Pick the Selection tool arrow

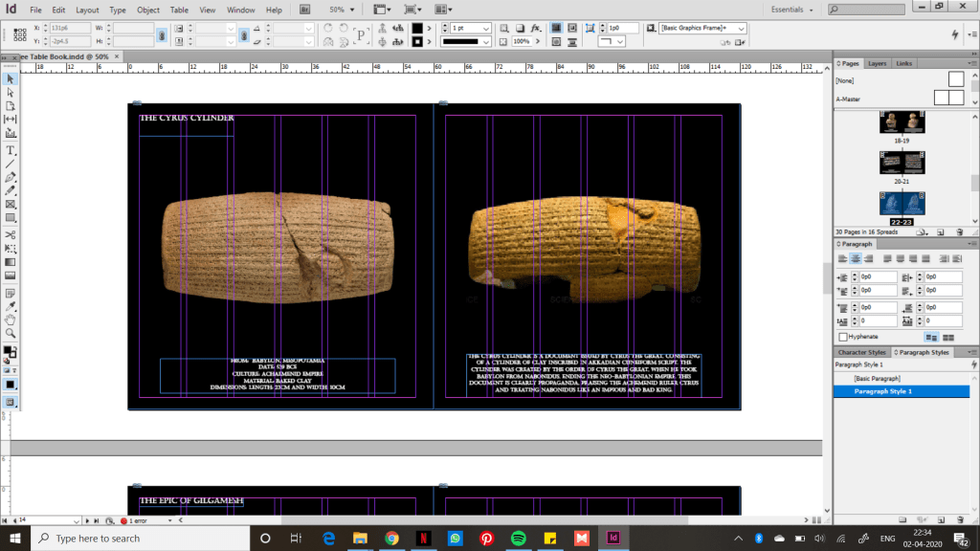[11, 79]
